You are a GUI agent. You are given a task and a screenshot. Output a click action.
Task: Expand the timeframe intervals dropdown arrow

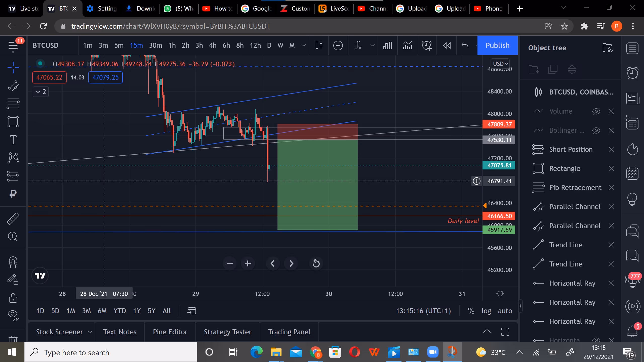coord(304,46)
